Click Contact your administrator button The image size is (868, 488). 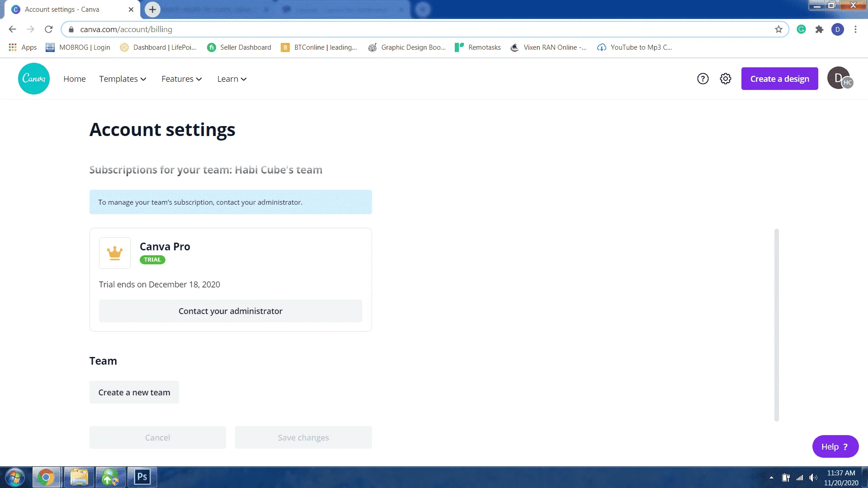point(231,311)
